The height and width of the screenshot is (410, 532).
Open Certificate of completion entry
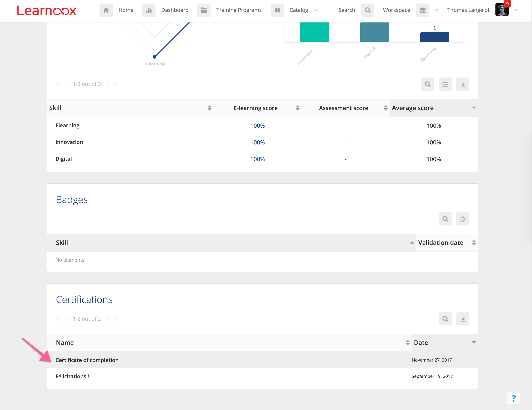(87, 360)
